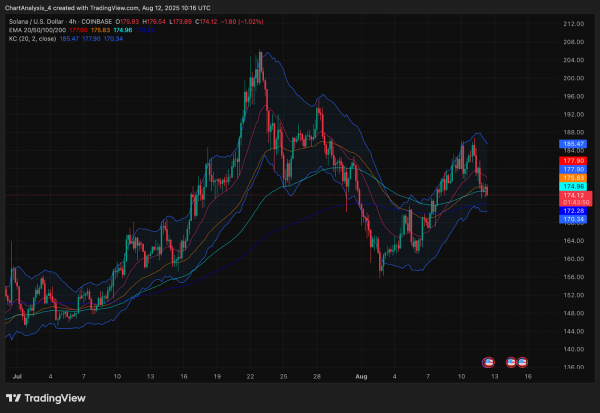Click the 196.00 price axis label
The height and width of the screenshot is (413, 600).
(574, 96)
